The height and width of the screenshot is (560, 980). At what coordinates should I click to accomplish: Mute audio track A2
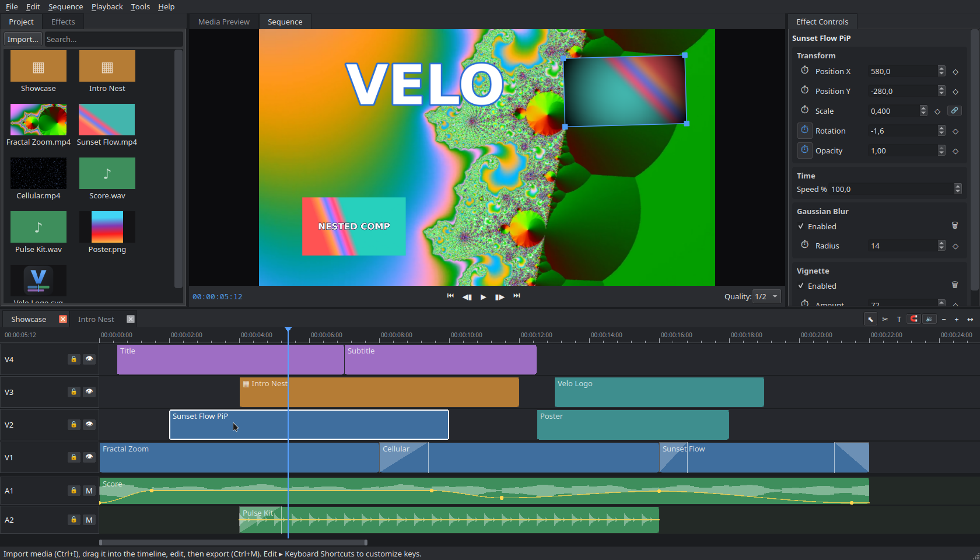(89, 520)
